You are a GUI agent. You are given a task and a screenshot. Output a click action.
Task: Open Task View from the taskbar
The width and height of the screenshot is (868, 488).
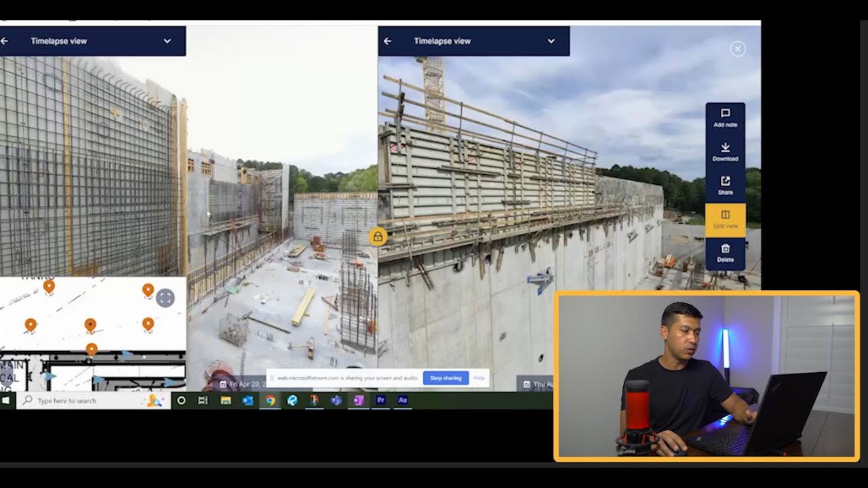[203, 401]
